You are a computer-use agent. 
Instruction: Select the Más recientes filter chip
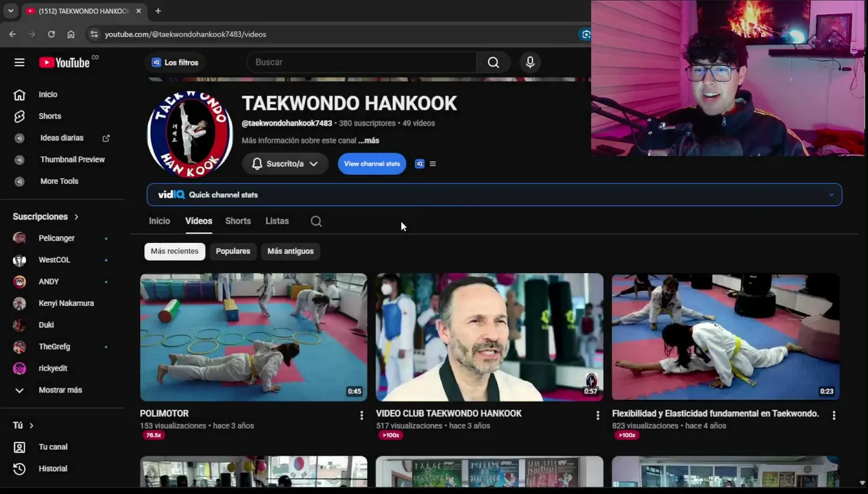click(174, 251)
